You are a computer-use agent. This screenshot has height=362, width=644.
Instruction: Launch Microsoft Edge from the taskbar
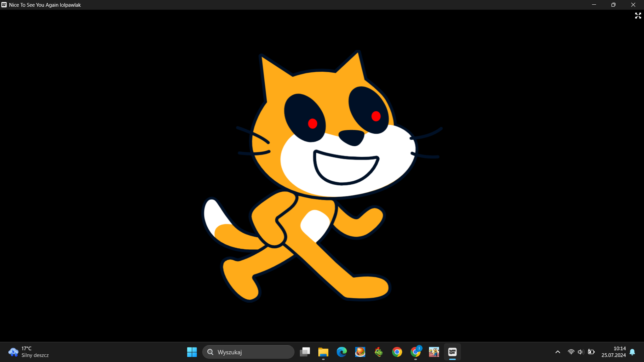342,352
